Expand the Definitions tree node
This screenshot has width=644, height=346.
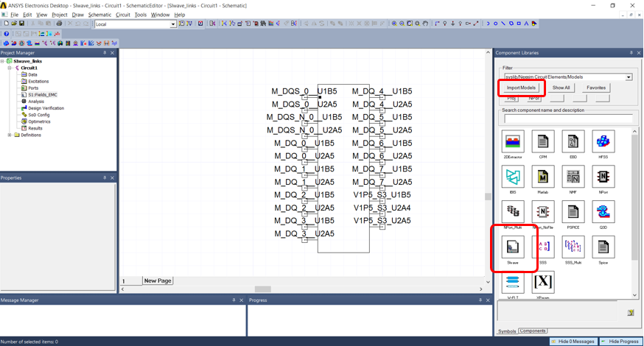pos(10,135)
